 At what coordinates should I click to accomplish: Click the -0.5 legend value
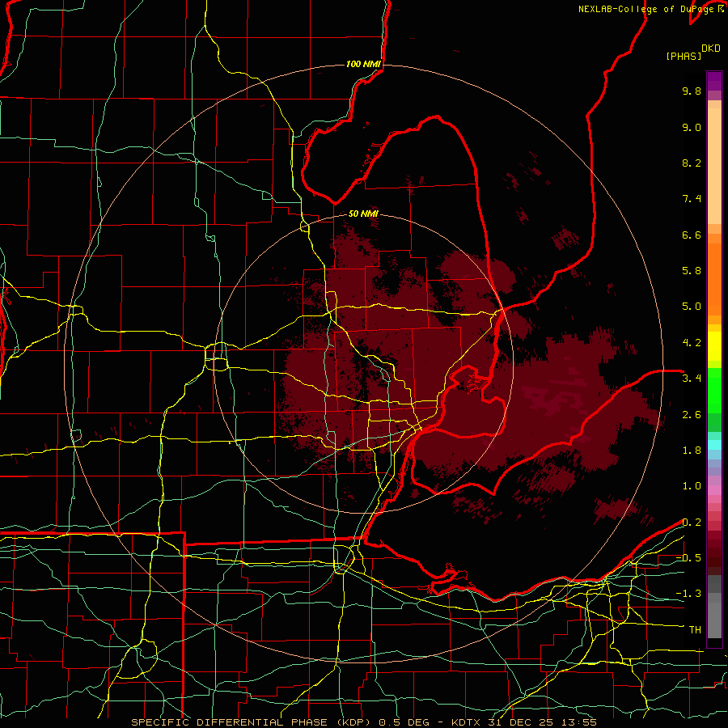[x=688, y=558]
